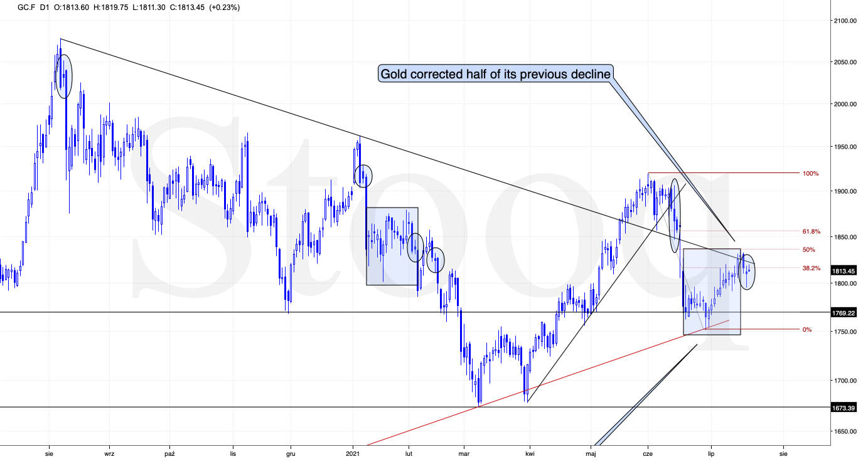
Task: Click the 0% Fibonacci level label
Action: click(x=807, y=329)
